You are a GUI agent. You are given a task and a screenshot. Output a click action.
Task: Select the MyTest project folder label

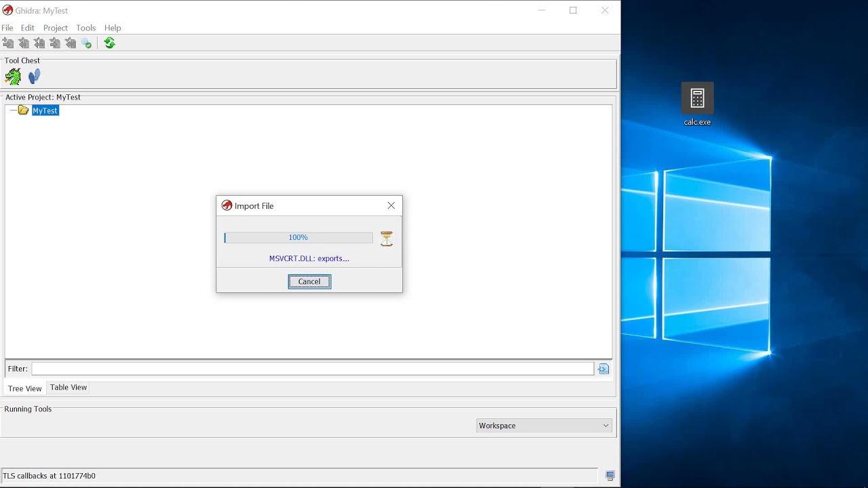pyautogui.click(x=45, y=110)
